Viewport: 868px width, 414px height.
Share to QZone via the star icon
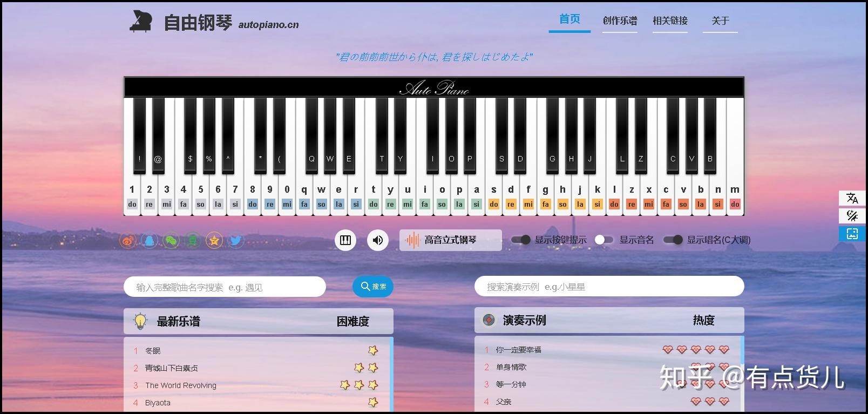(x=214, y=240)
